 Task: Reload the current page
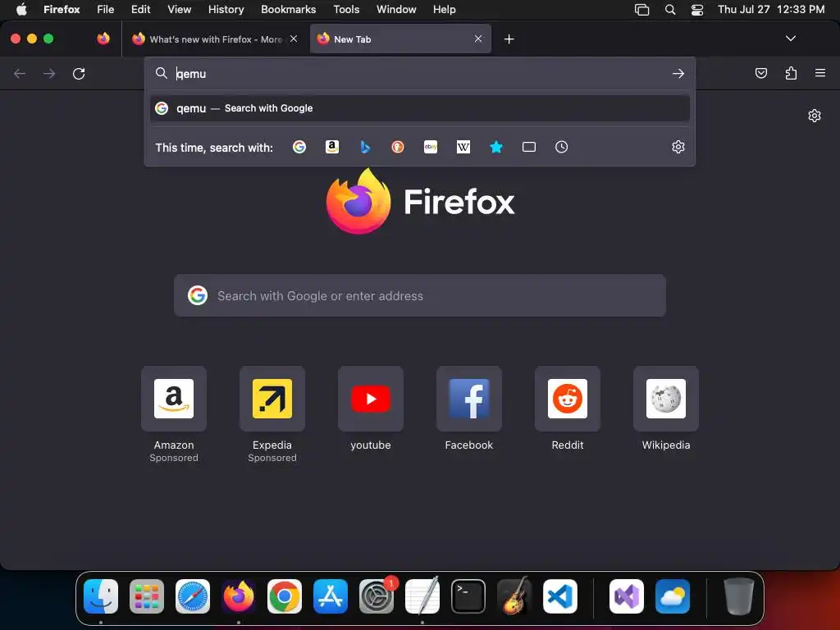(x=79, y=73)
